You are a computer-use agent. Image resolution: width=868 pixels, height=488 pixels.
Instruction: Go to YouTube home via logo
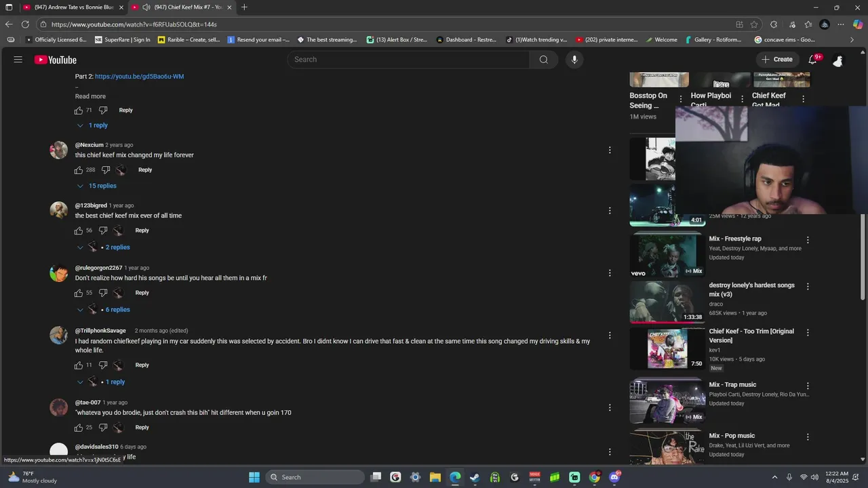[x=56, y=60]
